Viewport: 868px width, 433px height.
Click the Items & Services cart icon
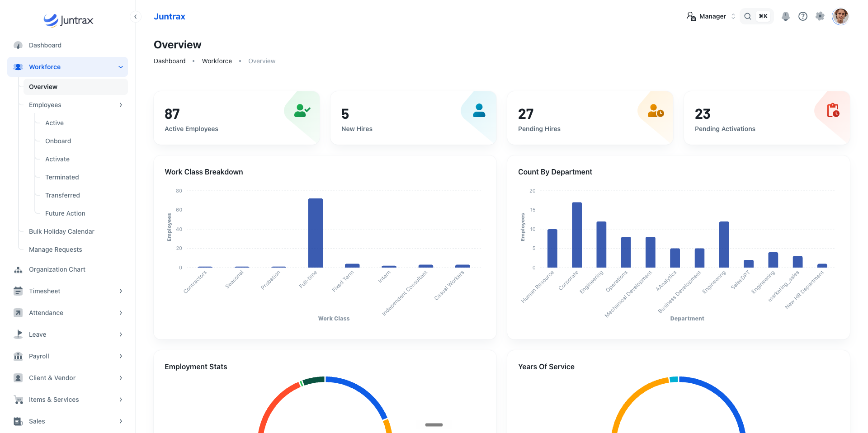pos(18,400)
